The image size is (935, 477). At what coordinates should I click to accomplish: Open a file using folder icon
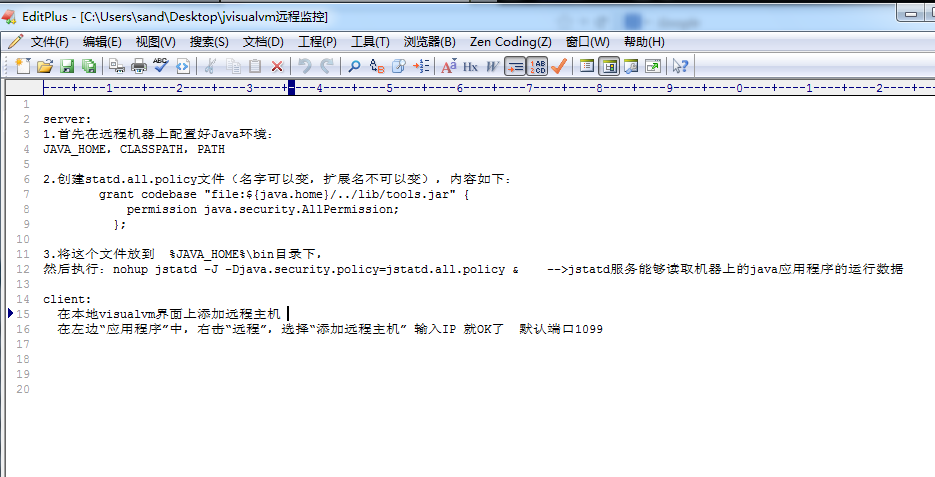coord(45,66)
